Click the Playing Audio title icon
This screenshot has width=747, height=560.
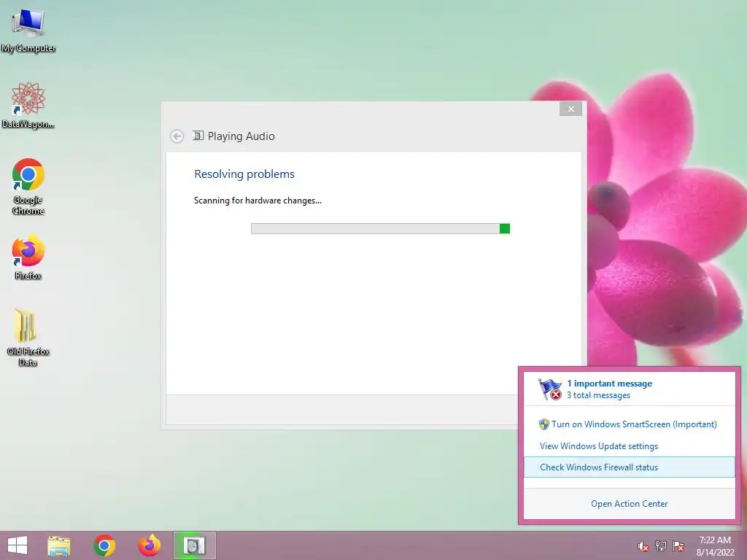point(198,136)
